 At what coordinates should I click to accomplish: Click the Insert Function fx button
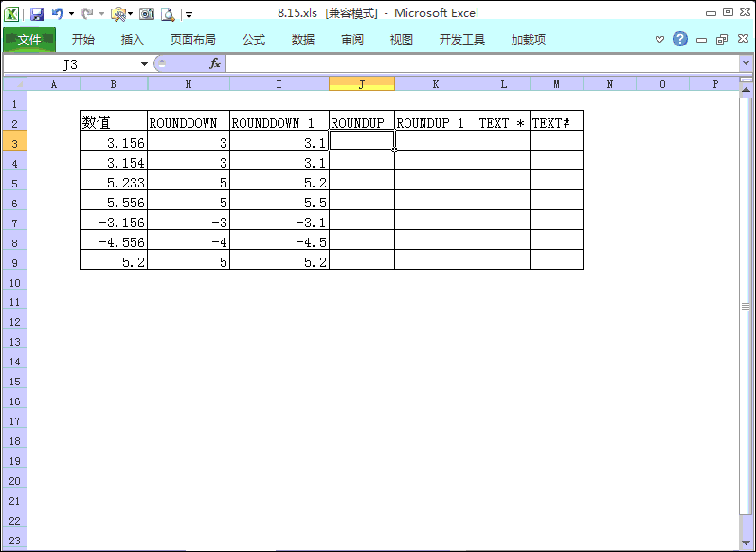pyautogui.click(x=214, y=63)
